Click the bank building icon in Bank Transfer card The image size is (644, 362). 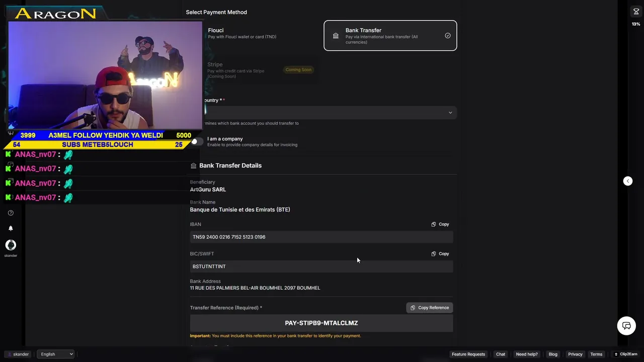point(336,36)
